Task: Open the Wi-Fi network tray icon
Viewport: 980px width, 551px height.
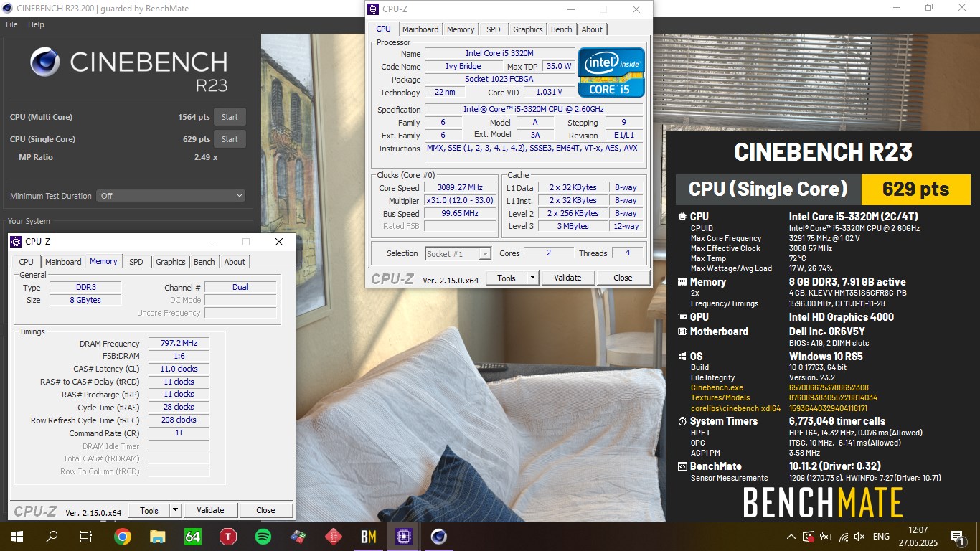Action: click(x=843, y=537)
